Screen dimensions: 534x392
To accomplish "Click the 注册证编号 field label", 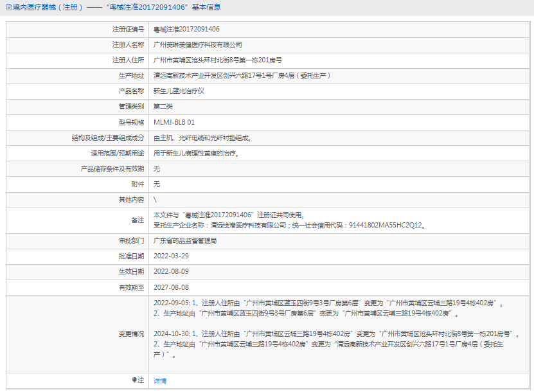I will [x=128, y=30].
